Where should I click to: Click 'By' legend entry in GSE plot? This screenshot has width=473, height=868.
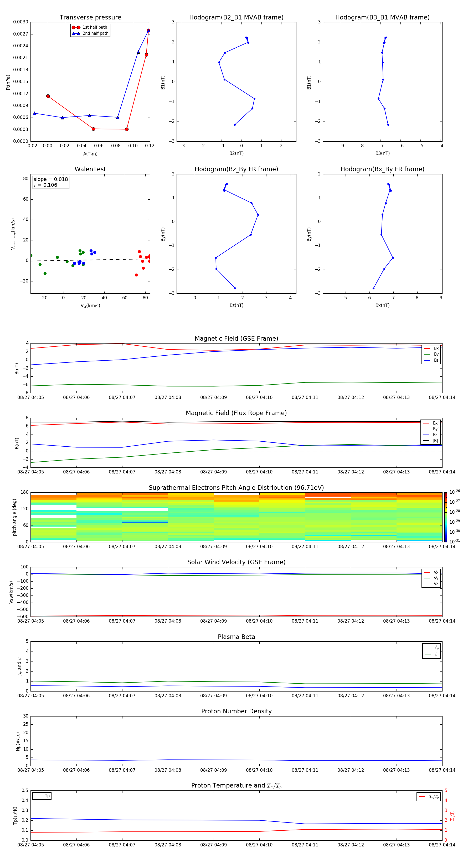pyautogui.click(x=431, y=355)
